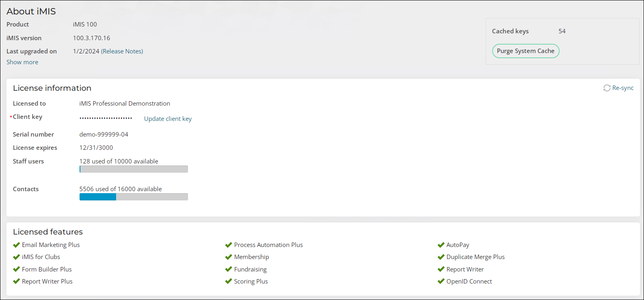Click the Staff users usage bar
The height and width of the screenshot is (300, 644).
pyautogui.click(x=134, y=169)
